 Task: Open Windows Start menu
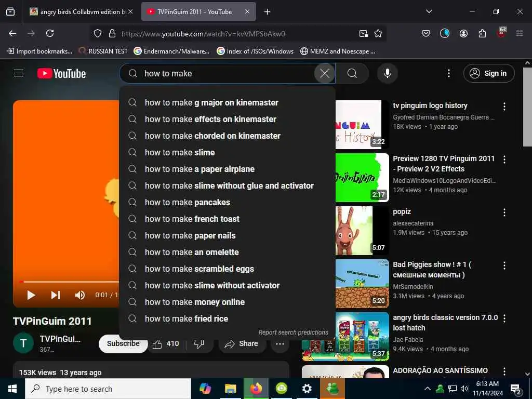(x=12, y=389)
